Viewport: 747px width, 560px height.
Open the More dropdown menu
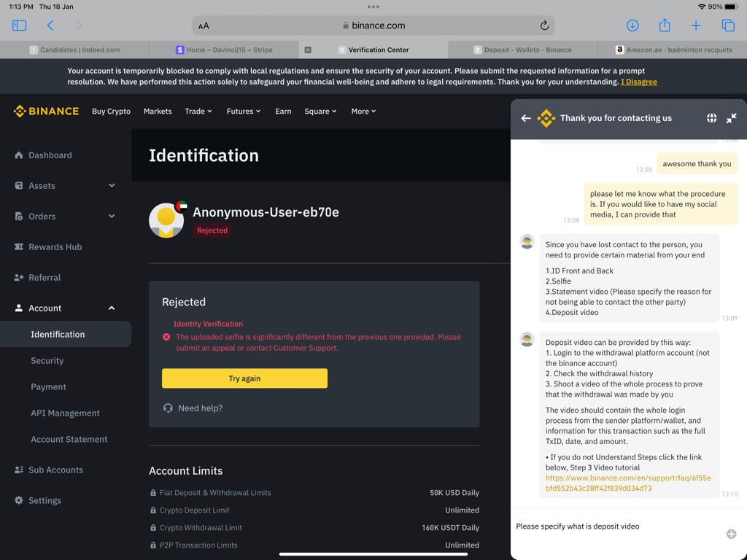pyautogui.click(x=363, y=111)
